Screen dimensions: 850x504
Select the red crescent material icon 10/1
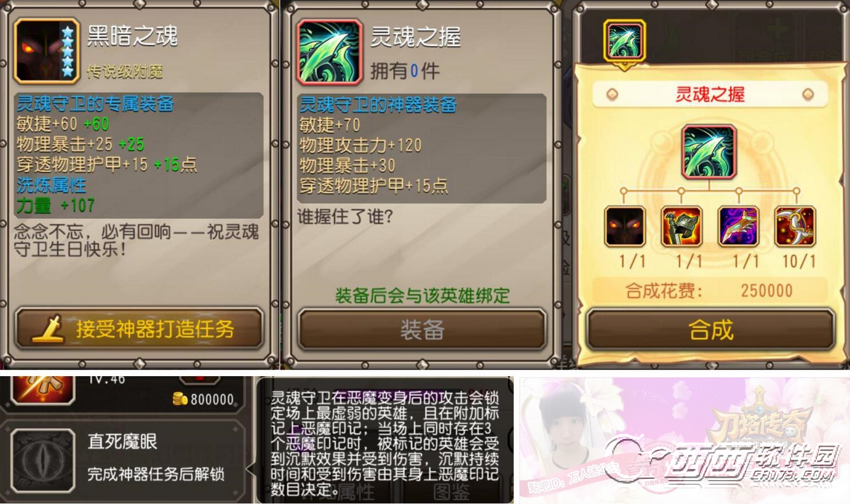(x=795, y=227)
